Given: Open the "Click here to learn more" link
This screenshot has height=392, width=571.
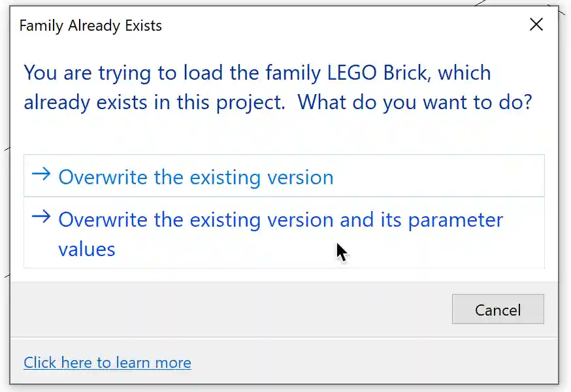Looking at the screenshot, I should tap(107, 363).
